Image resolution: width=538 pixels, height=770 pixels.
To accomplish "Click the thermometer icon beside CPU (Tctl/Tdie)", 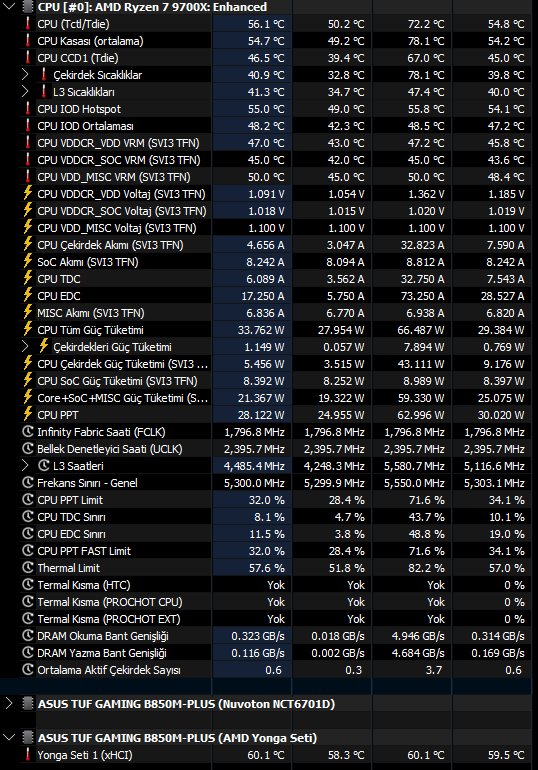I will pos(28,24).
